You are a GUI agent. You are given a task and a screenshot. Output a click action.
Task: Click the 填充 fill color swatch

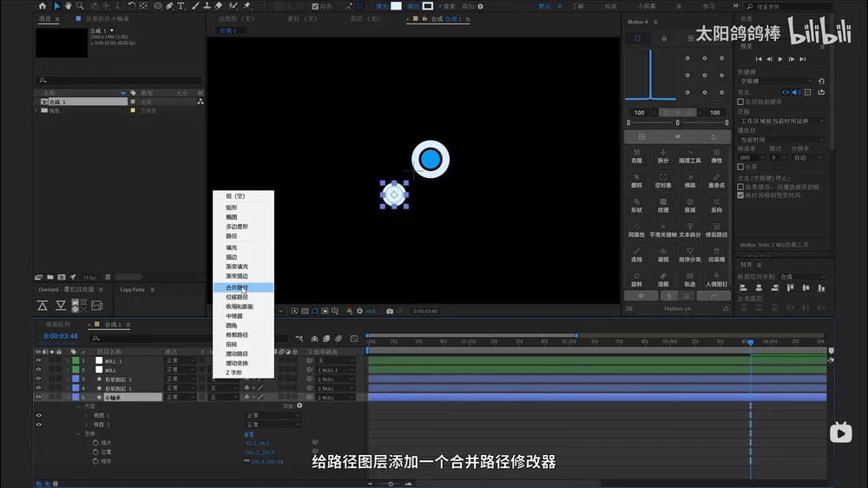[397, 6]
